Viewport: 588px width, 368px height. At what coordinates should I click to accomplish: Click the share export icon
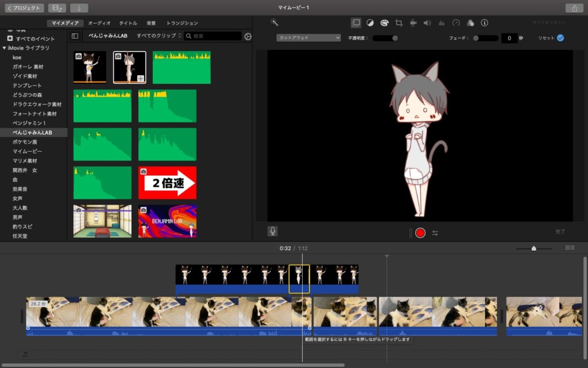point(574,8)
